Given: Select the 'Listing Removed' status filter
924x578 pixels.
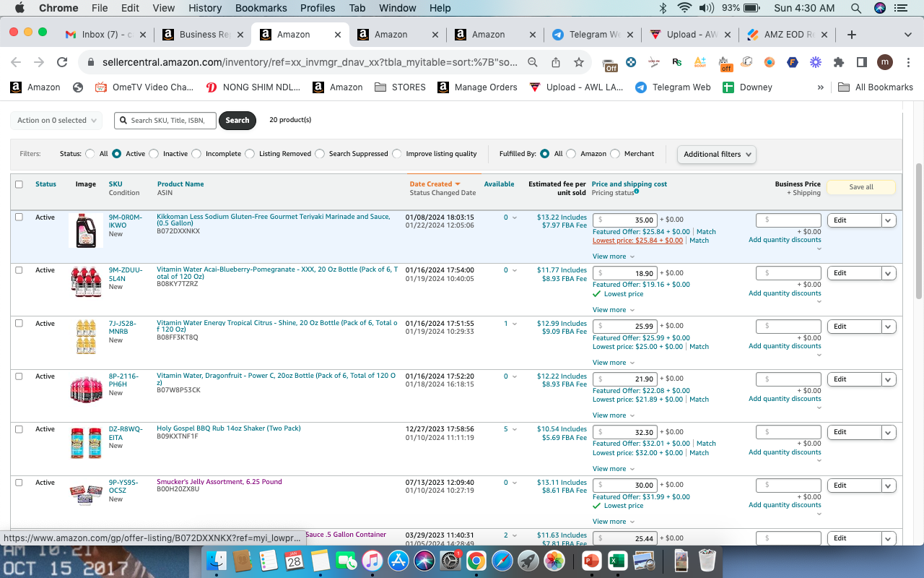Looking at the screenshot, I should point(250,154).
